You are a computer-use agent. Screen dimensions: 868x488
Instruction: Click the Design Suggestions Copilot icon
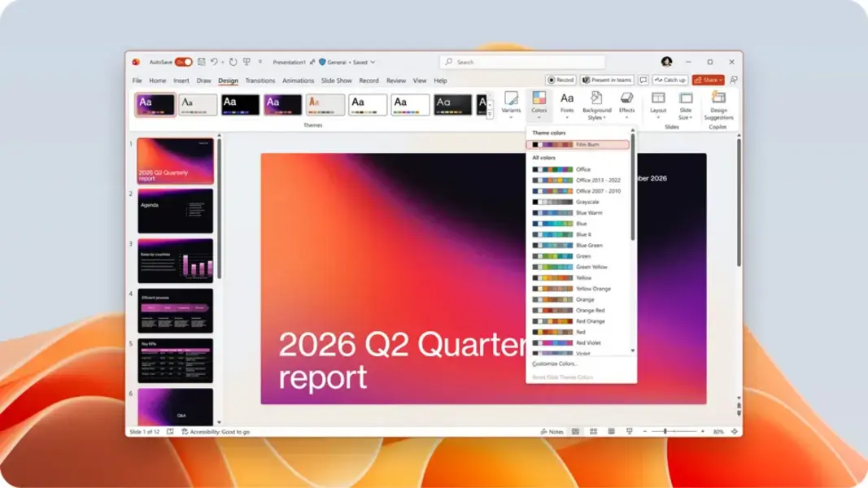pos(718,105)
